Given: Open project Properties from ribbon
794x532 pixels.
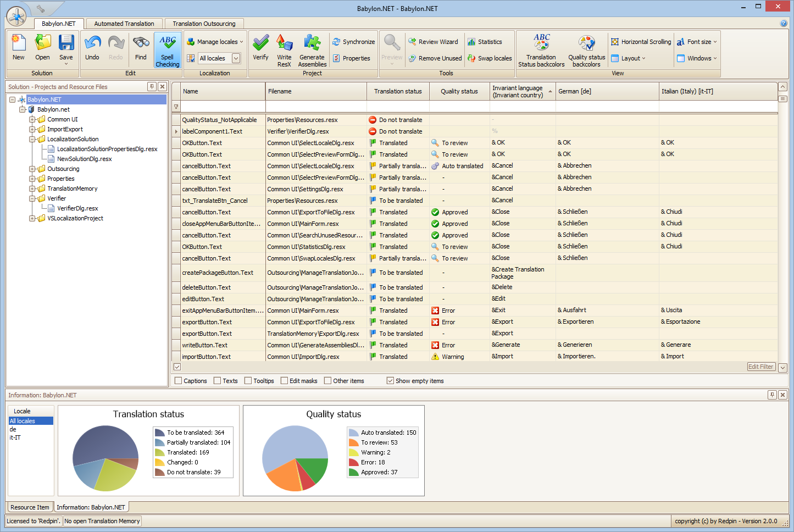Looking at the screenshot, I should click(x=351, y=58).
